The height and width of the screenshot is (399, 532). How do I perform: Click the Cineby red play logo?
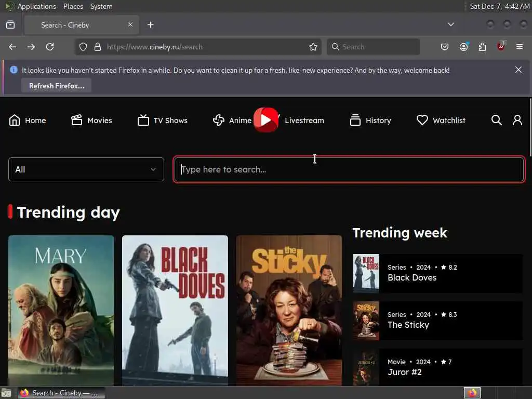pos(266,120)
